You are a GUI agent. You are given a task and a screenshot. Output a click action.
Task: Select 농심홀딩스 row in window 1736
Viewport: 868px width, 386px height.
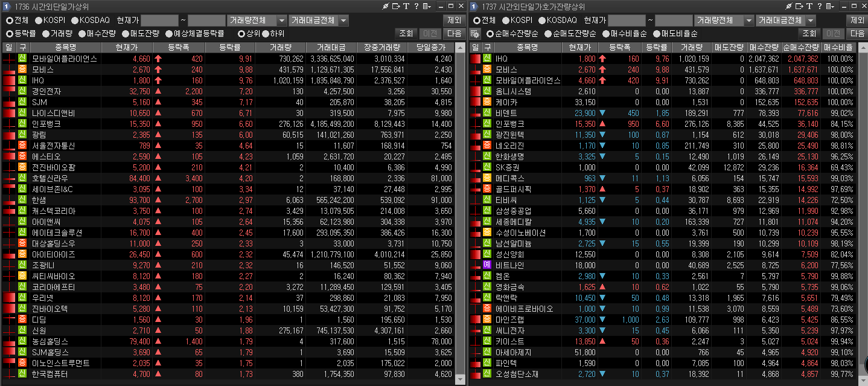[x=228, y=341]
